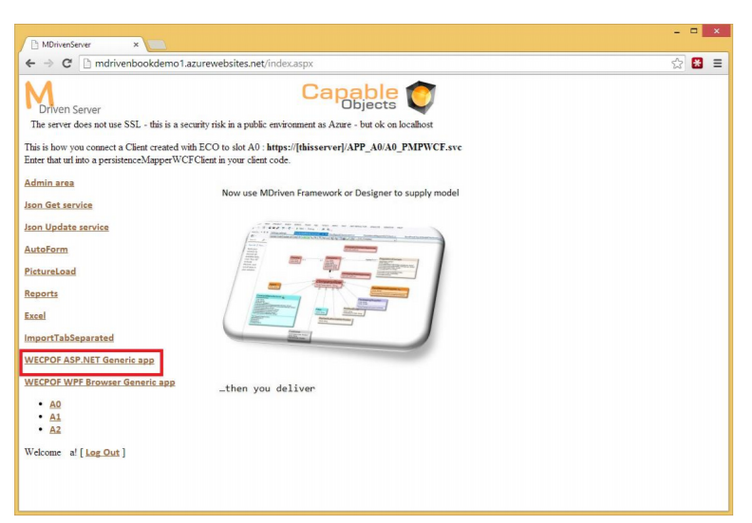Select the MDrivenServer tab
752x523 pixels.
[x=82, y=45]
